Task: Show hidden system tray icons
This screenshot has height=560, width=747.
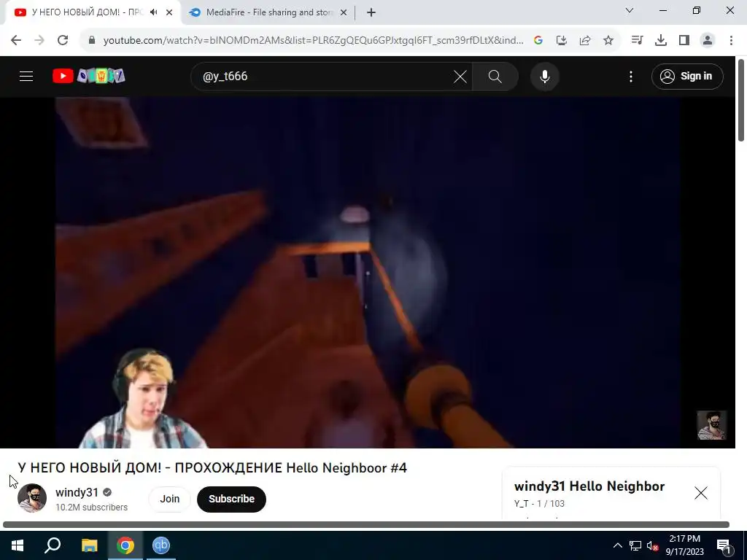Action: pos(617,545)
